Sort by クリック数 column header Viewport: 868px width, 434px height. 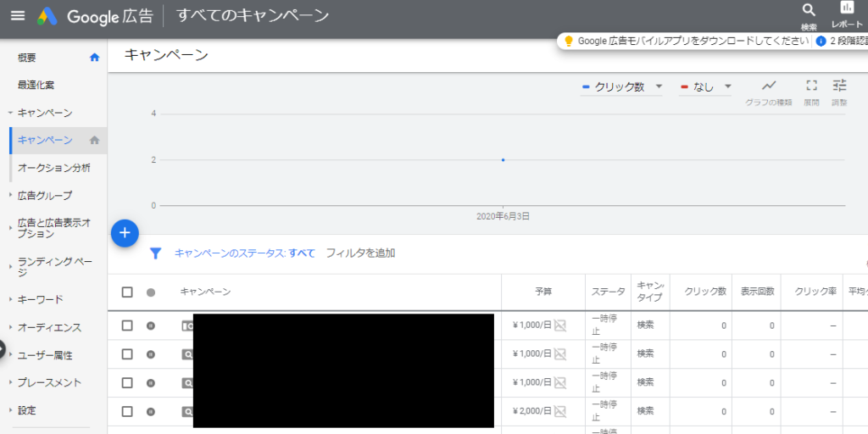pos(705,292)
